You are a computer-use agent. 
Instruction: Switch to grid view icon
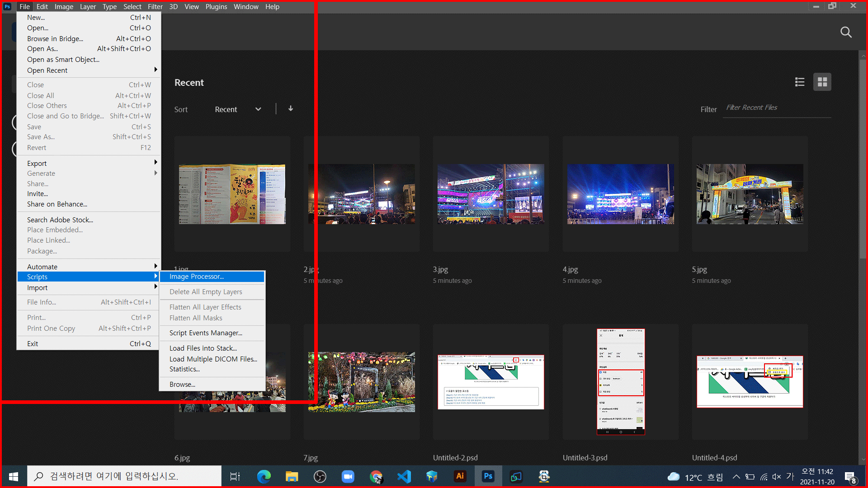coord(822,82)
